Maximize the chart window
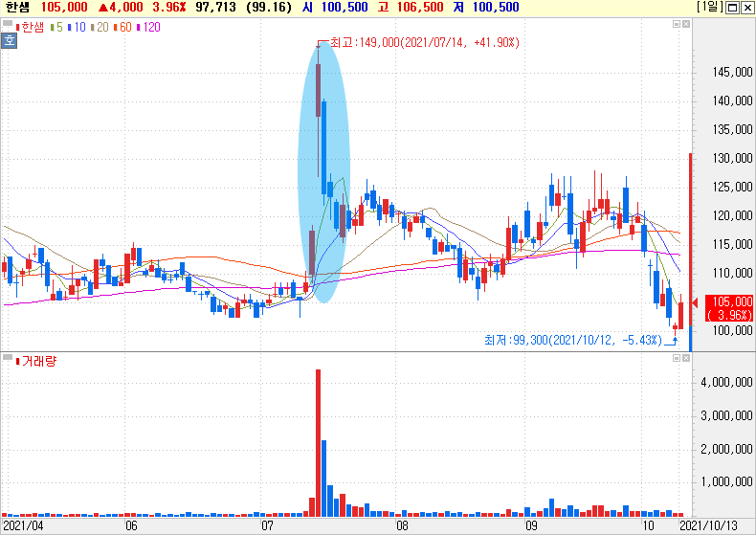This screenshot has width=756, height=535. tap(733, 8)
